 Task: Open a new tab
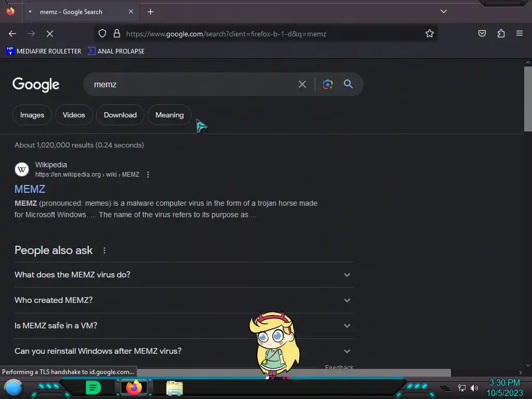[150, 12]
